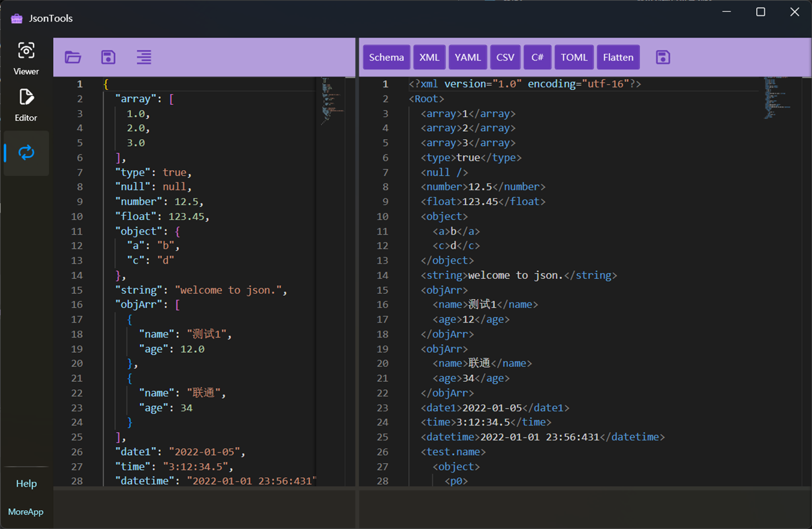This screenshot has width=812, height=529.
Task: Switch to the Editor panel
Action: [x=26, y=105]
